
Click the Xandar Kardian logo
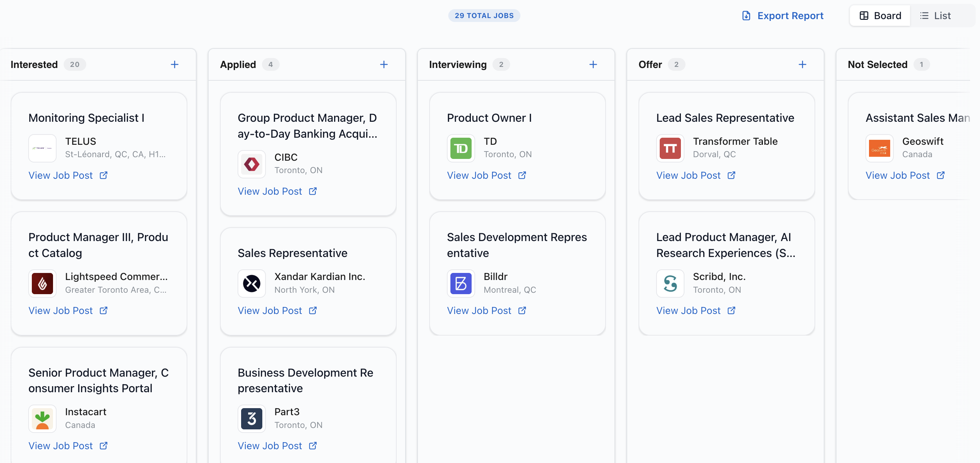(x=251, y=283)
